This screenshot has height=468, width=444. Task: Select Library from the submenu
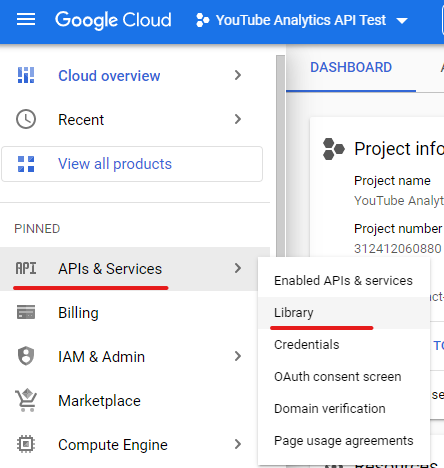[x=344, y=313]
